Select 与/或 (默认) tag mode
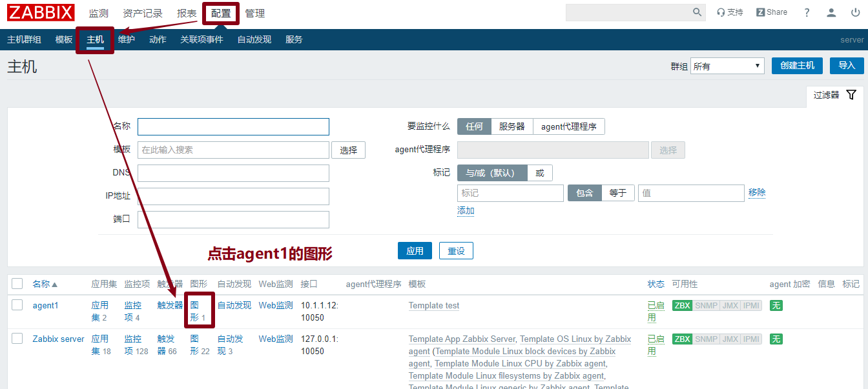Image resolution: width=868 pixels, height=389 pixels. [x=492, y=173]
